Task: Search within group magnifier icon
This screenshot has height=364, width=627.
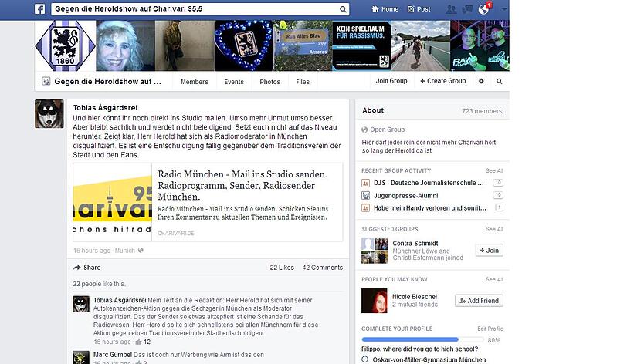Action: [x=499, y=81]
